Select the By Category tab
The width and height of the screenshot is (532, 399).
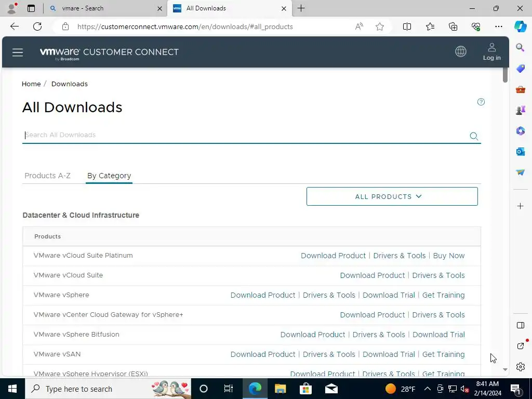[x=109, y=176]
